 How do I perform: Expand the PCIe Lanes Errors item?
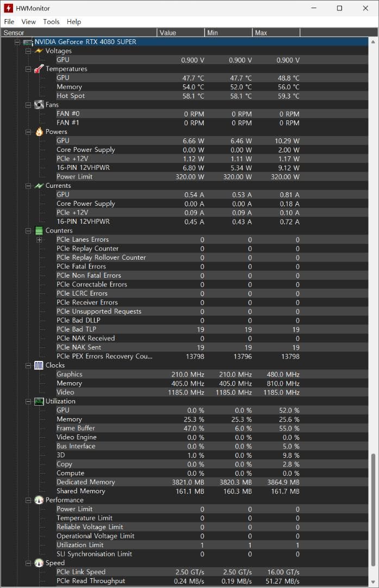(39, 240)
